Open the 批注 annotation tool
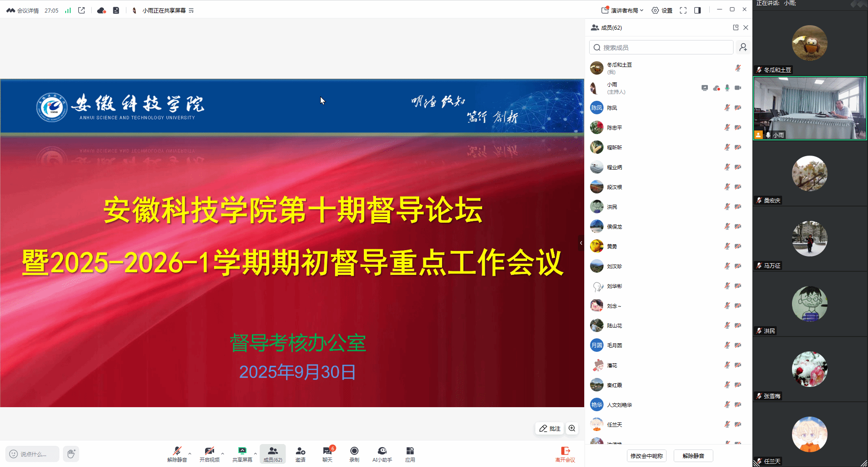This screenshot has width=868, height=467. [x=550, y=428]
